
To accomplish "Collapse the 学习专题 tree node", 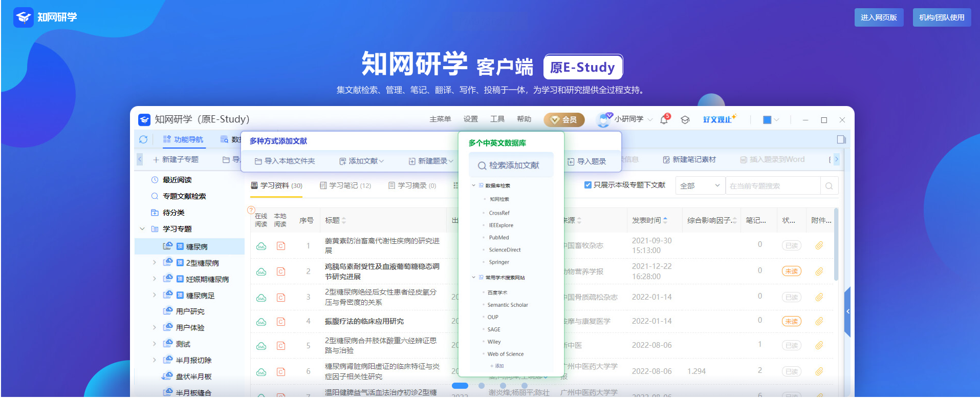I will [x=142, y=229].
